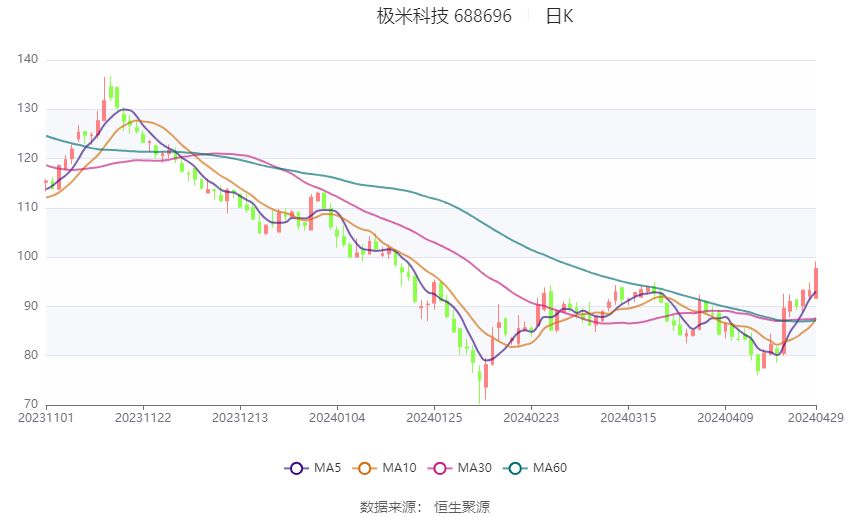Click the 20240315 date axis label
The image size is (850, 517).
click(x=628, y=418)
